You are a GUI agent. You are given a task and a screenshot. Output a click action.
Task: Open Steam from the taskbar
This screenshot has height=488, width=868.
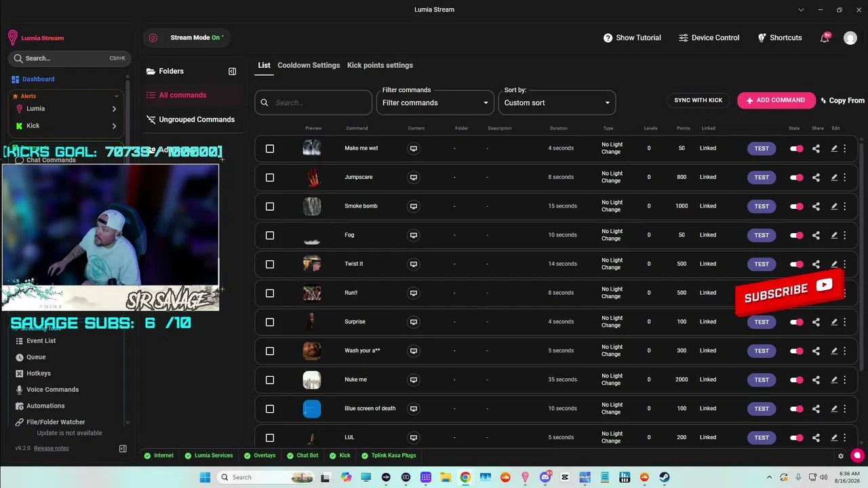[x=665, y=477]
